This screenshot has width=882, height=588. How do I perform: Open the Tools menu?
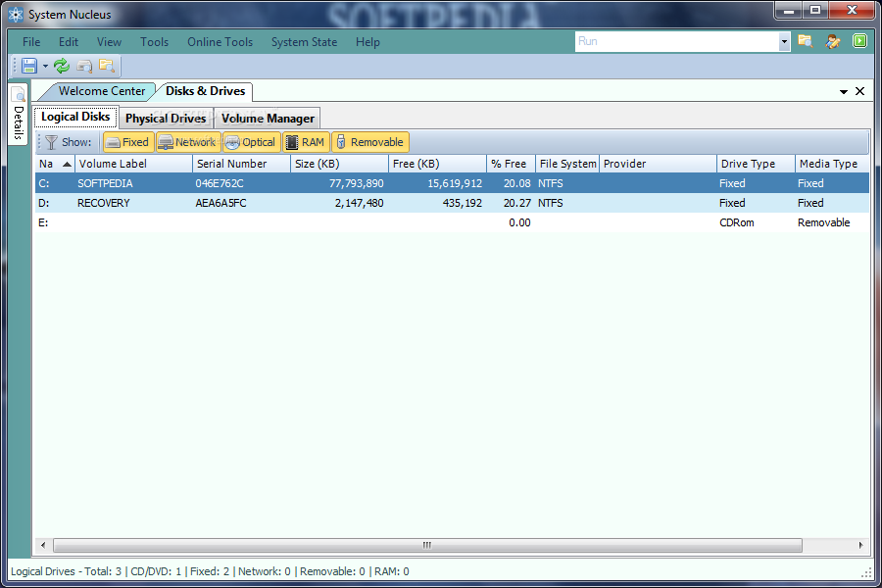(x=154, y=42)
